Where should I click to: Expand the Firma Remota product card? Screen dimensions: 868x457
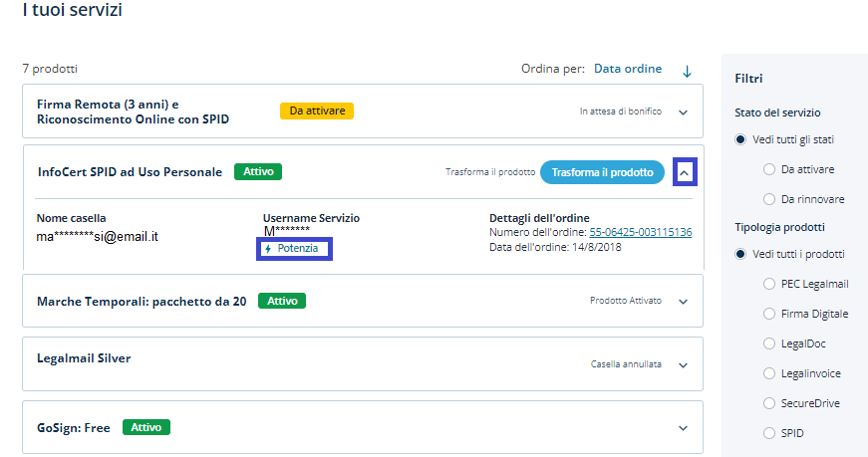pyautogui.click(x=683, y=113)
